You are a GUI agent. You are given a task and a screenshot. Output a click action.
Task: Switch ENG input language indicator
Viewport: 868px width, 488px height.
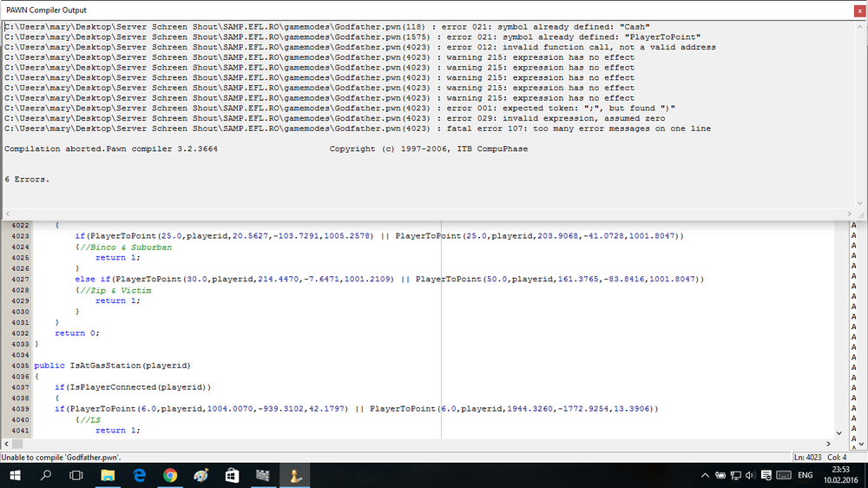[x=806, y=475]
